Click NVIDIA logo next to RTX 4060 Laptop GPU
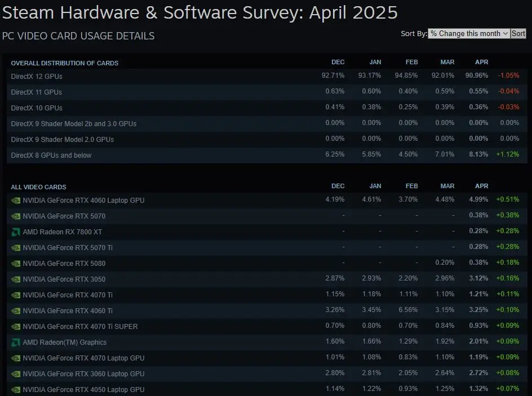The width and height of the screenshot is (532, 396). [16, 201]
